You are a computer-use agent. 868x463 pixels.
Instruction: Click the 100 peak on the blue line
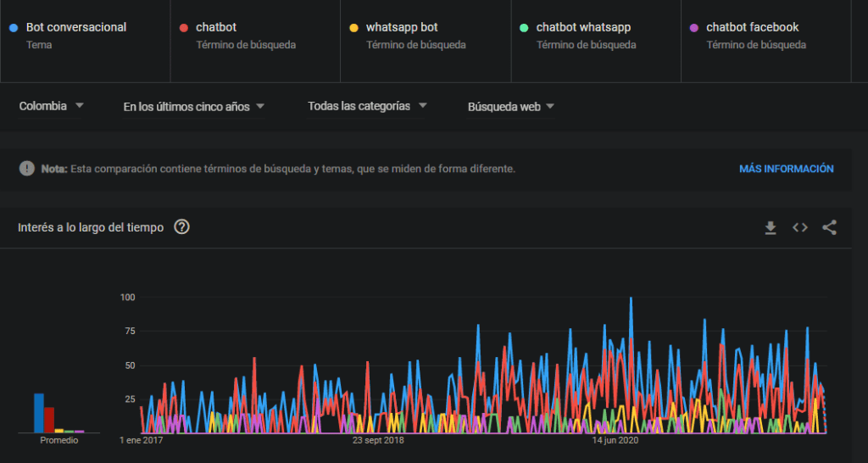click(x=631, y=298)
